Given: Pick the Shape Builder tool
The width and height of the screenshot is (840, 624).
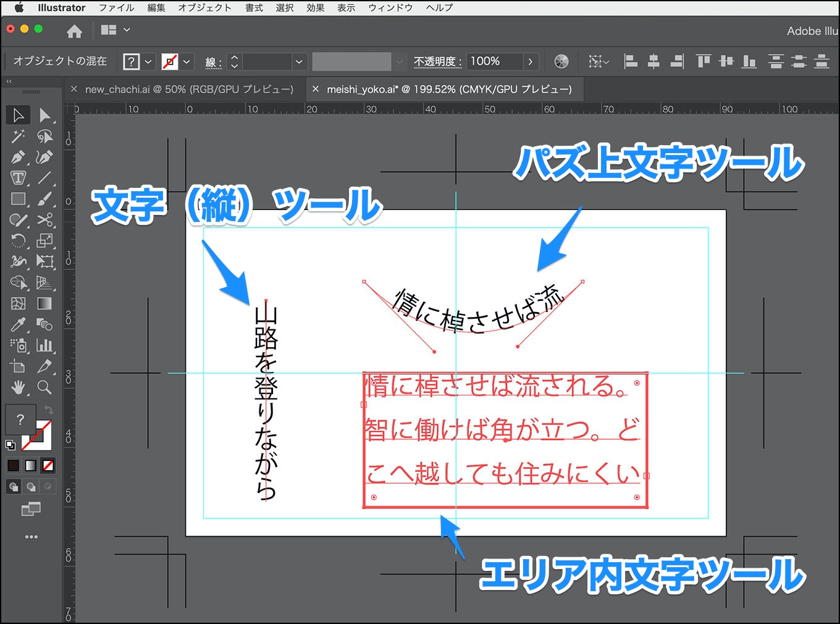Looking at the screenshot, I should (x=18, y=282).
